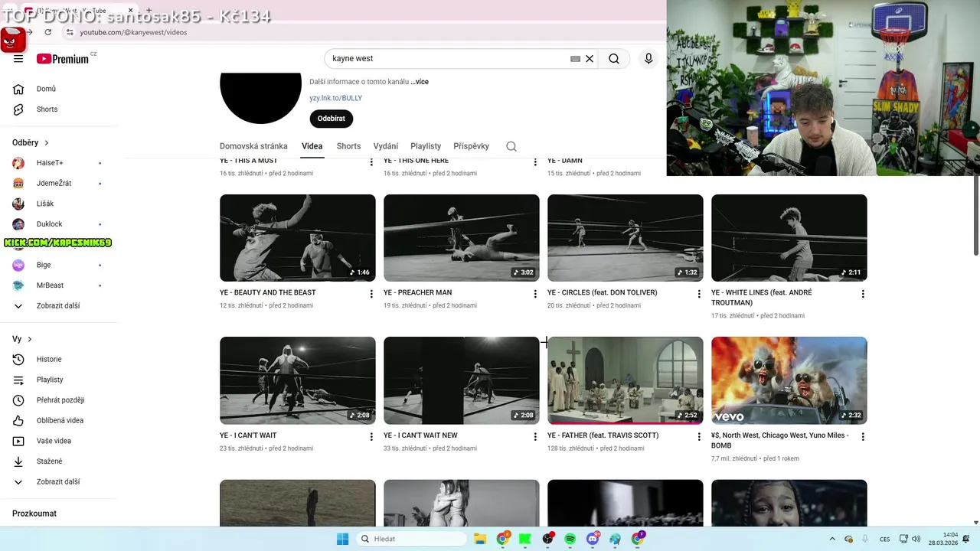Open volume control in system tray

(x=916, y=539)
